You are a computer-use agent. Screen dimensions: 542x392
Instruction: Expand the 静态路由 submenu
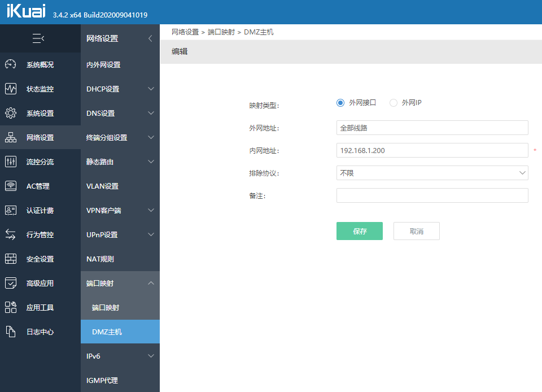151,162
